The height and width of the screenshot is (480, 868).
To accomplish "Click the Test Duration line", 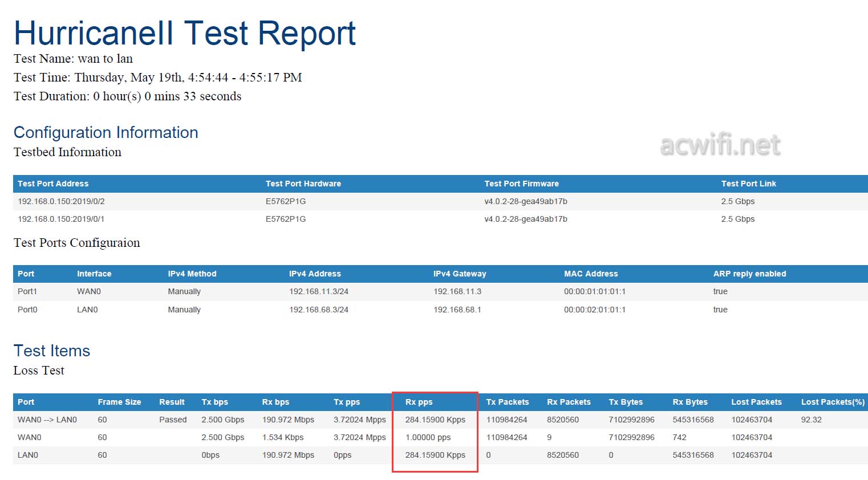I will click(x=127, y=96).
